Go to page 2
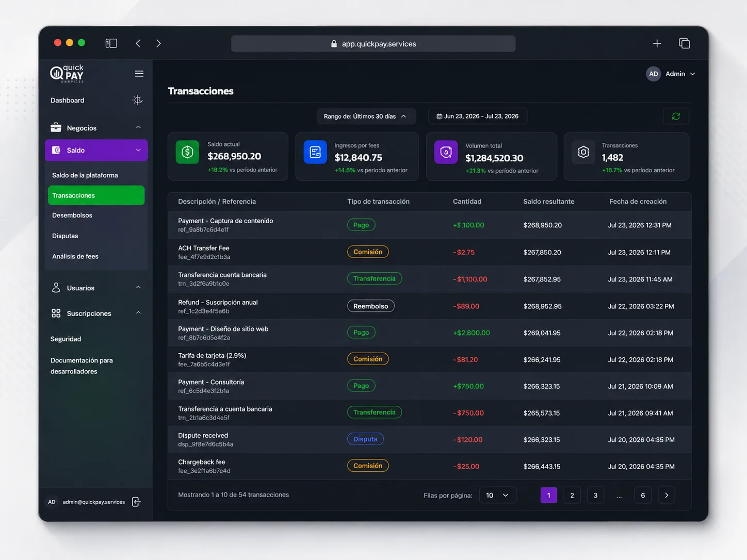The height and width of the screenshot is (560, 747). tap(572, 495)
